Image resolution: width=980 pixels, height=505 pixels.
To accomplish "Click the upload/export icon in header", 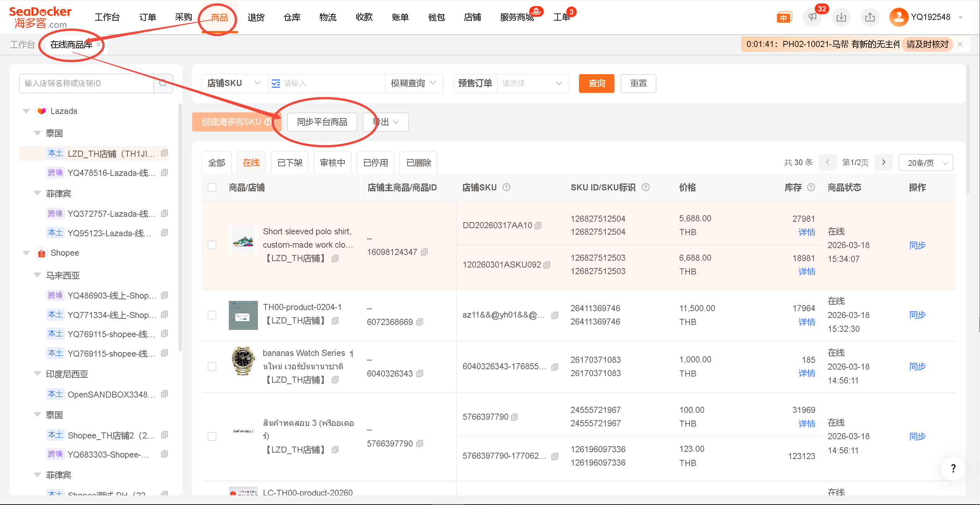I will coord(870,17).
